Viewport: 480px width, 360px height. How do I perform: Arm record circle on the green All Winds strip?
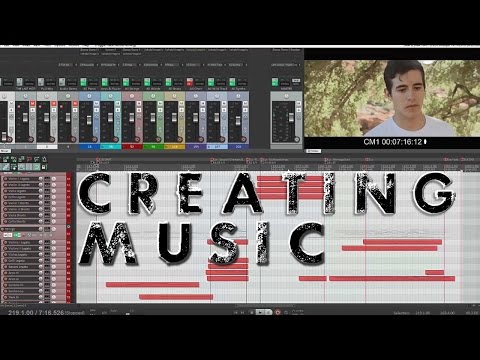pos(158,140)
